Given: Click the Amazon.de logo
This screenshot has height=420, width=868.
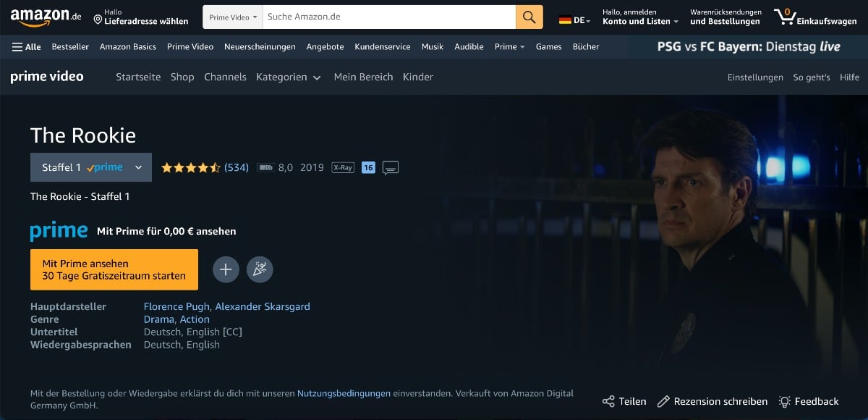Looking at the screenshot, I should tap(46, 16).
